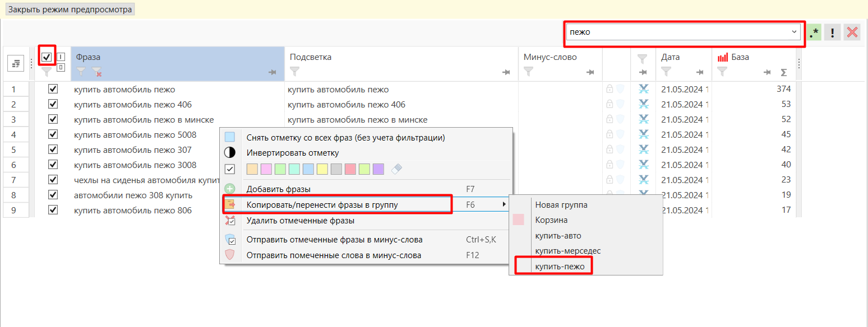Uncheck row 'автомобили пежо 308 купить'

pos(53,195)
